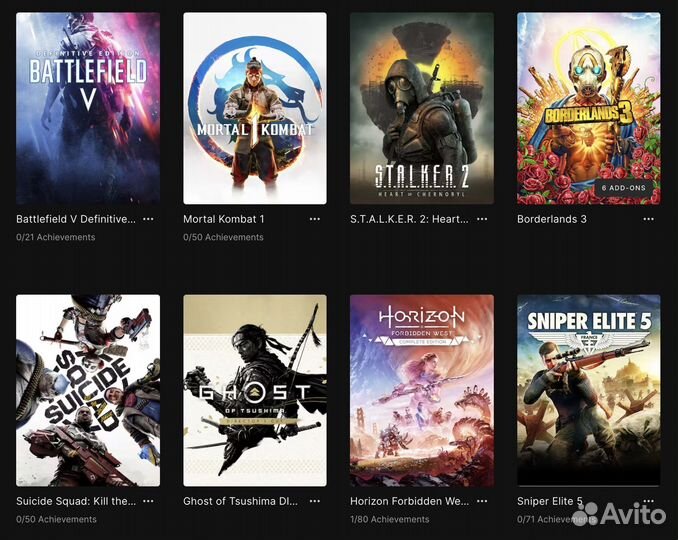
Task: Open the Borderlands 3 ellipsis menu
Action: pos(649,219)
